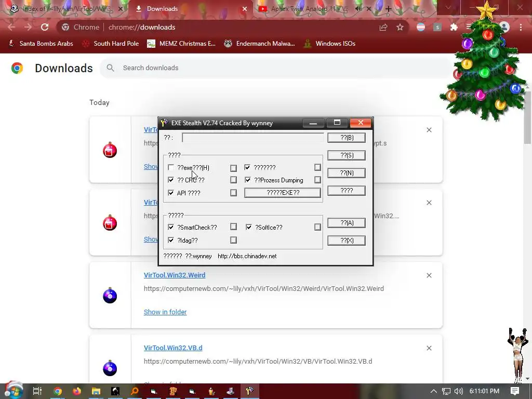Click the 6:11:01 PM taskbar clock
The width and height of the screenshot is (532, 399).
click(x=484, y=391)
